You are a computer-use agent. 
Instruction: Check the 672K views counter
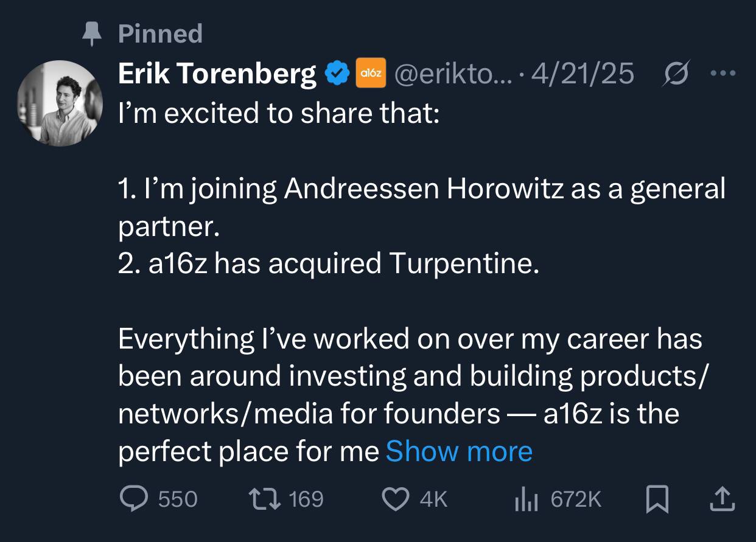(x=575, y=499)
